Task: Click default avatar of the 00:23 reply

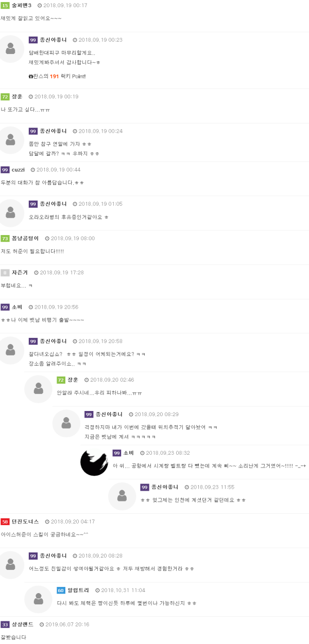Action: (10, 49)
